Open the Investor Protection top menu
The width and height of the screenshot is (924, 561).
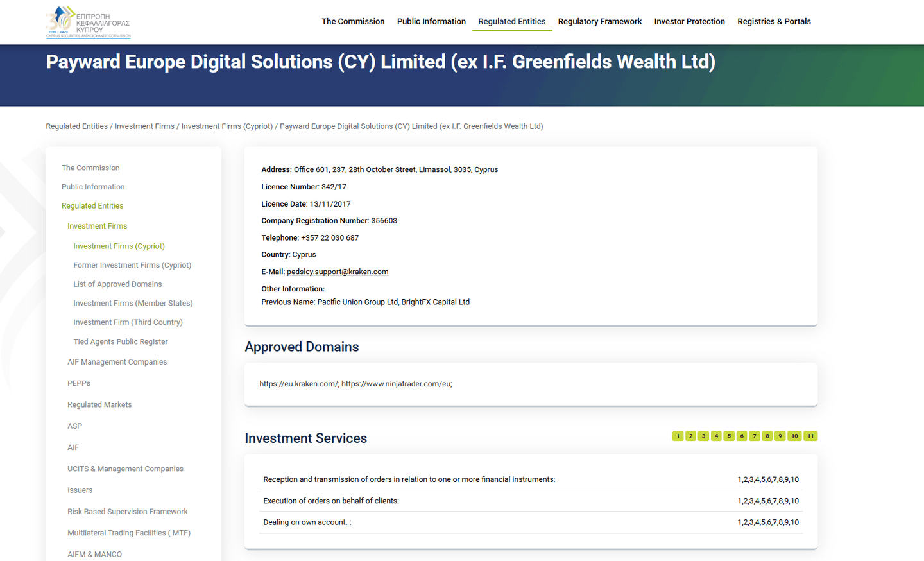(690, 22)
